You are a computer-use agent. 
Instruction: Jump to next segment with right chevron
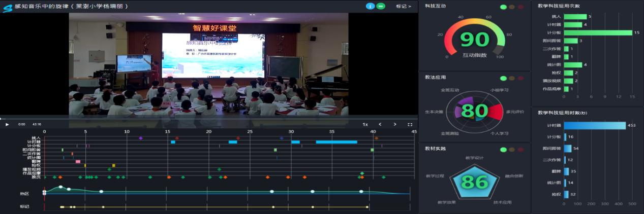point(395,124)
